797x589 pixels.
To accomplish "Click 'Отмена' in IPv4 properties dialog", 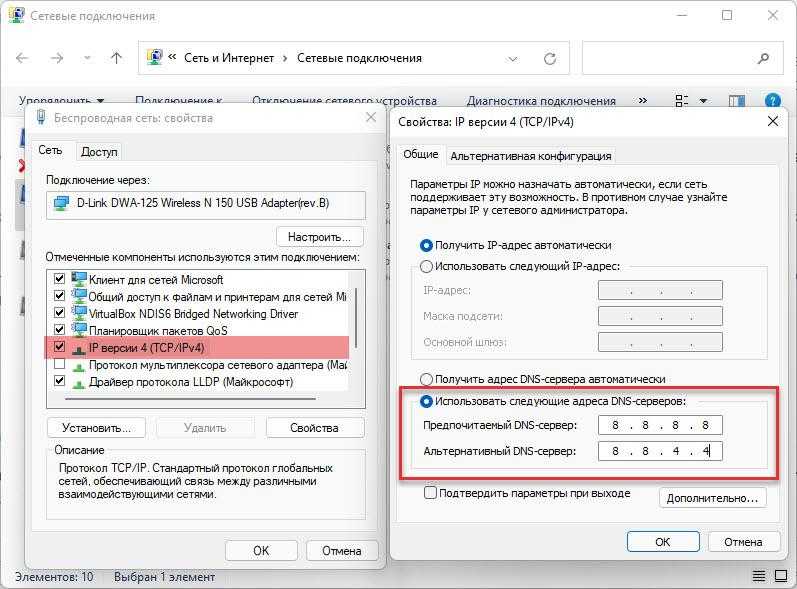I will coord(743,542).
